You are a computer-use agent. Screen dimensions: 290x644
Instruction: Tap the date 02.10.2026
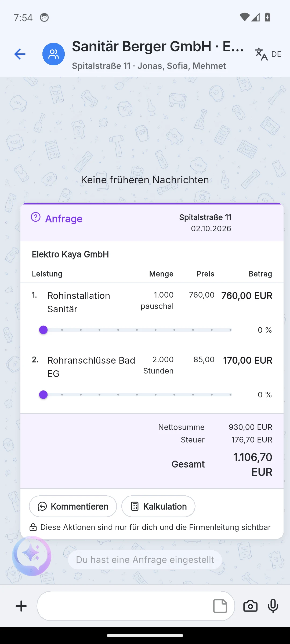tap(211, 229)
